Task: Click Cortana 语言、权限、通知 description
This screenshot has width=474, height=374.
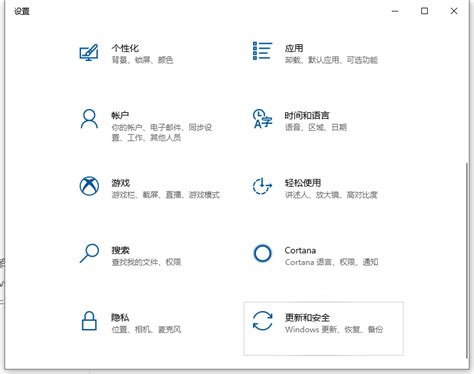Action: [x=331, y=262]
